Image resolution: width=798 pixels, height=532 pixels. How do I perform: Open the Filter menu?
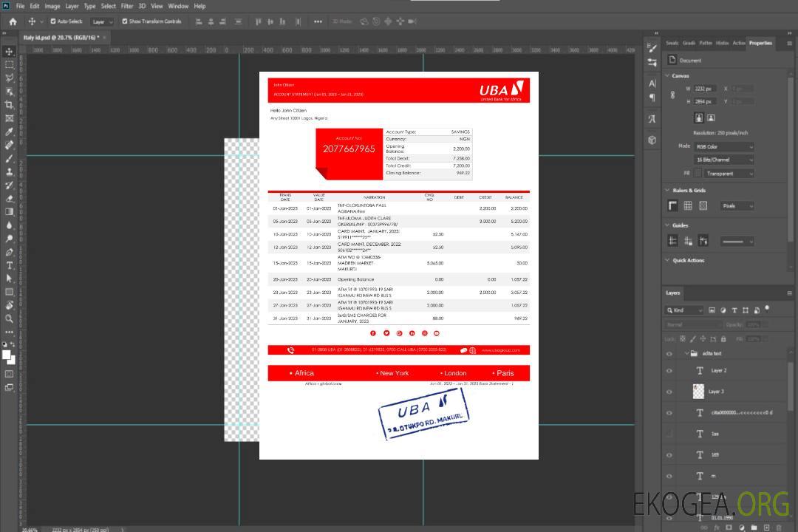[x=127, y=6]
